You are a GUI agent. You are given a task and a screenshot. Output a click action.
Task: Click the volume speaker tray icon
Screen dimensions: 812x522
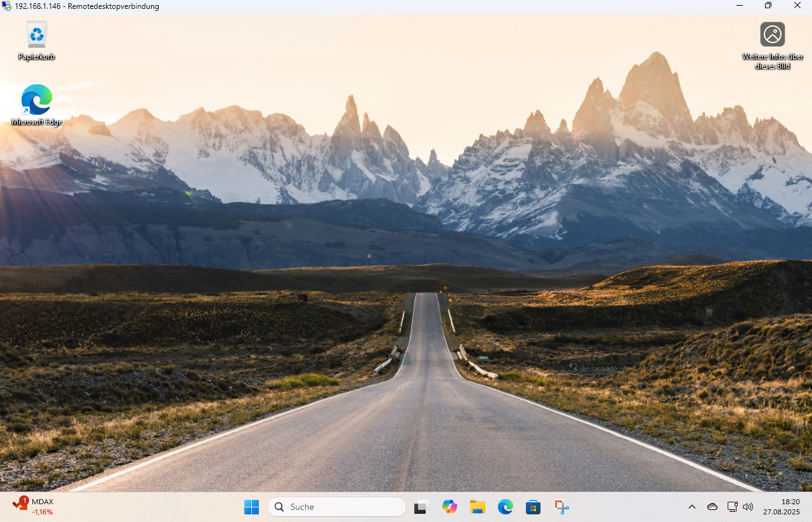click(x=748, y=507)
